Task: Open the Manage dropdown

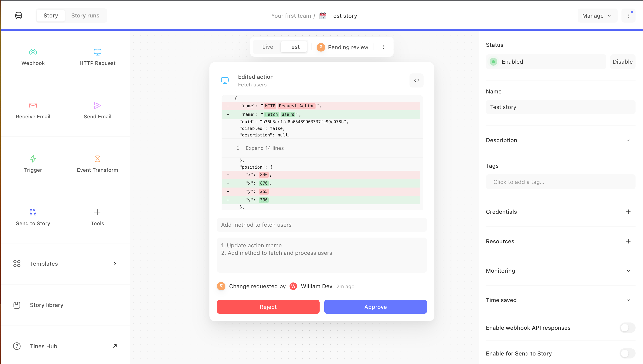Action: coord(597,15)
